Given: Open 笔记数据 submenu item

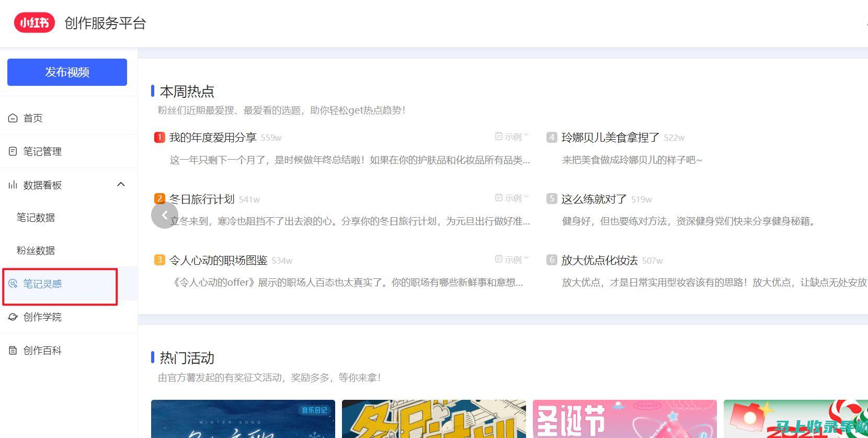Looking at the screenshot, I should (36, 217).
